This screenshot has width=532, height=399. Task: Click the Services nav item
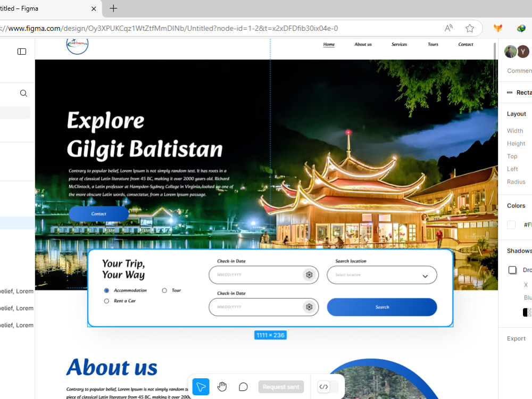399,45
